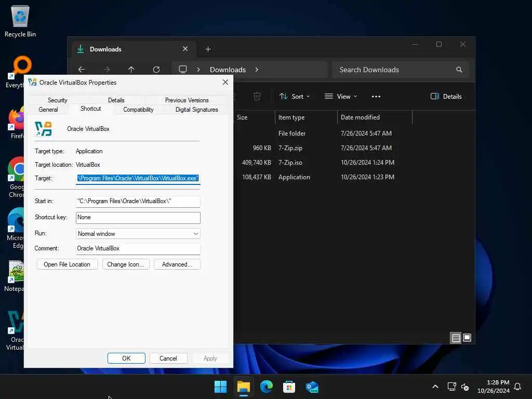Close the Downloads tab
This screenshot has width=532, height=399.
(185, 49)
